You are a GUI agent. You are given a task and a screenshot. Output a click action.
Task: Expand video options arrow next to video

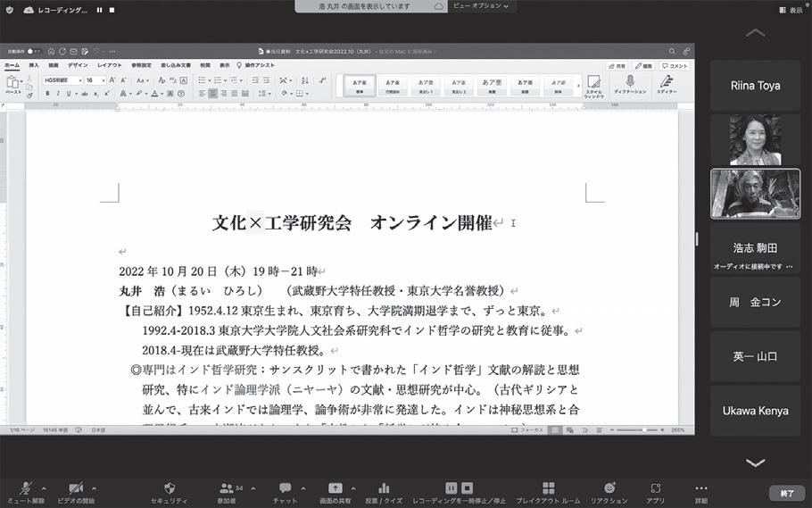[94, 488]
